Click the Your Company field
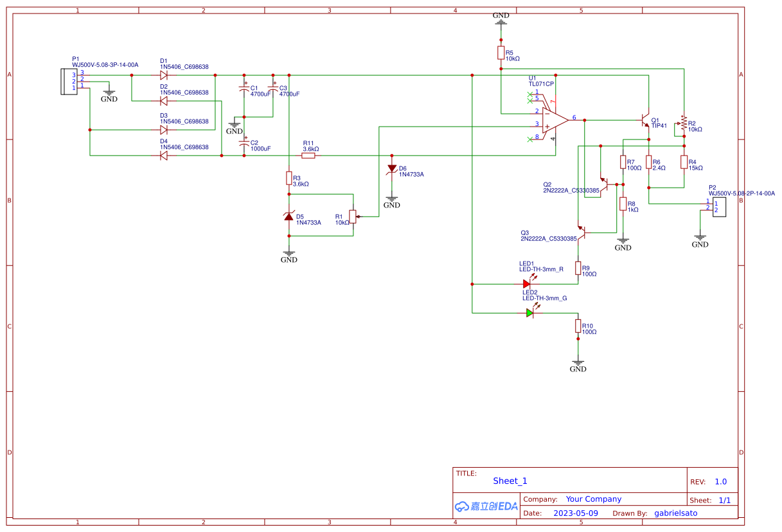The image size is (782, 532). [593, 499]
